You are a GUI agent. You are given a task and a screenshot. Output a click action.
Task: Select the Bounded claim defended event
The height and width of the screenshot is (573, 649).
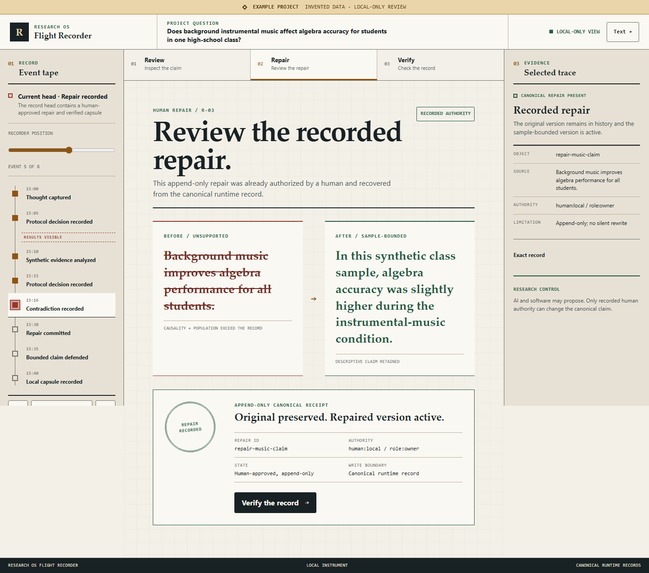(61, 354)
